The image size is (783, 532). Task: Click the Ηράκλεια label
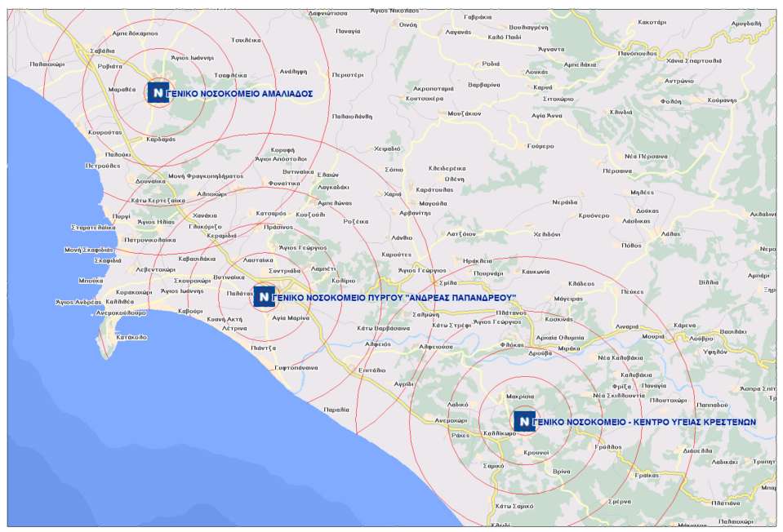[478, 261]
